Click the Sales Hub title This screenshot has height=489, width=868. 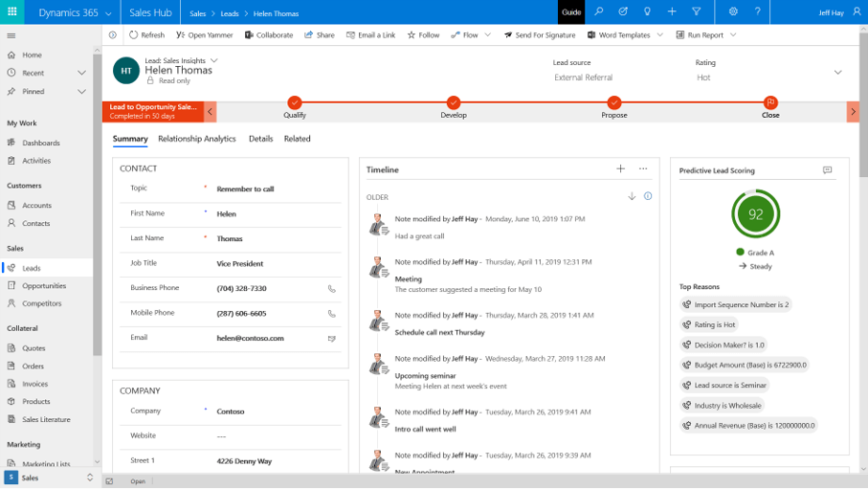(150, 12)
